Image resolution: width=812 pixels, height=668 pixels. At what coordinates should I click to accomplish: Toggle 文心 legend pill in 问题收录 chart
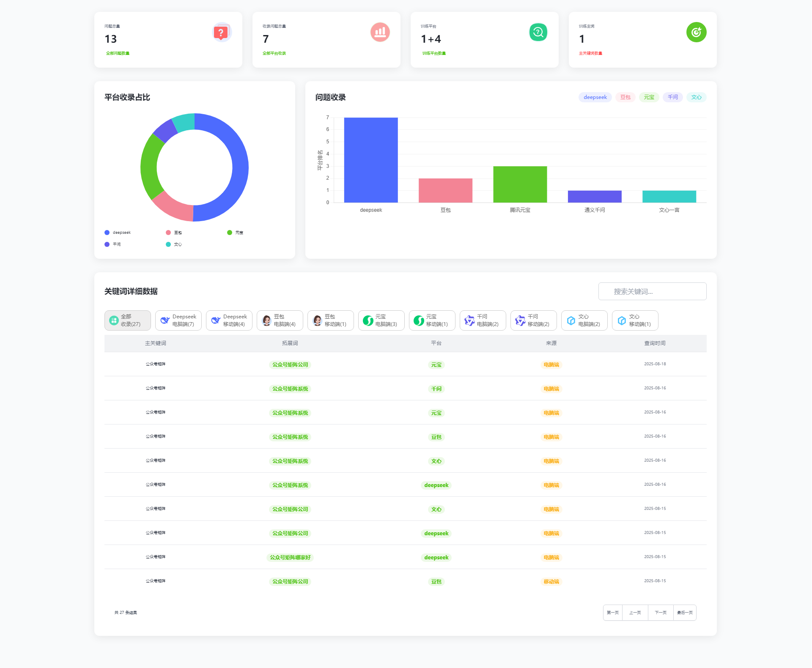click(x=696, y=97)
